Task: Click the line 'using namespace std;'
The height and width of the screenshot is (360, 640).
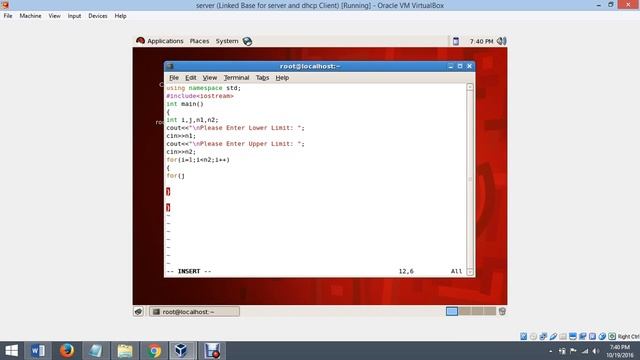Action: tap(204, 88)
